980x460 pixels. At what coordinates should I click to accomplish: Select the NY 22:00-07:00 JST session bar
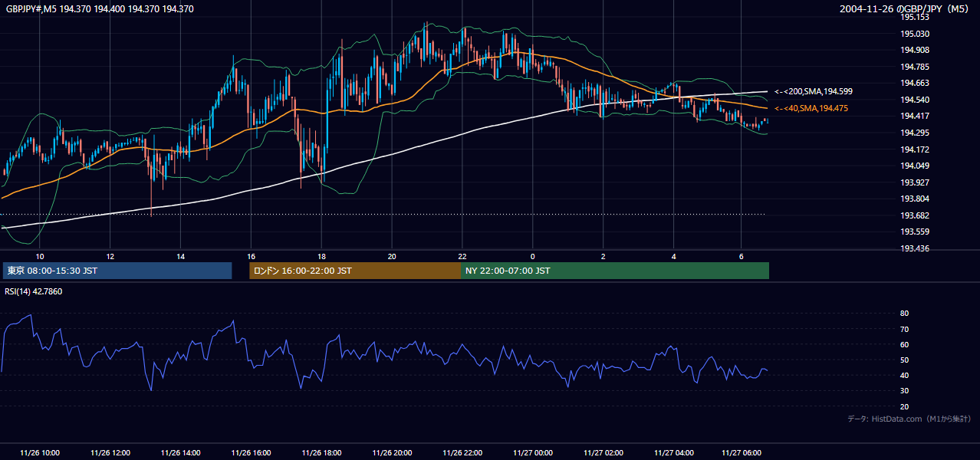[x=615, y=271]
